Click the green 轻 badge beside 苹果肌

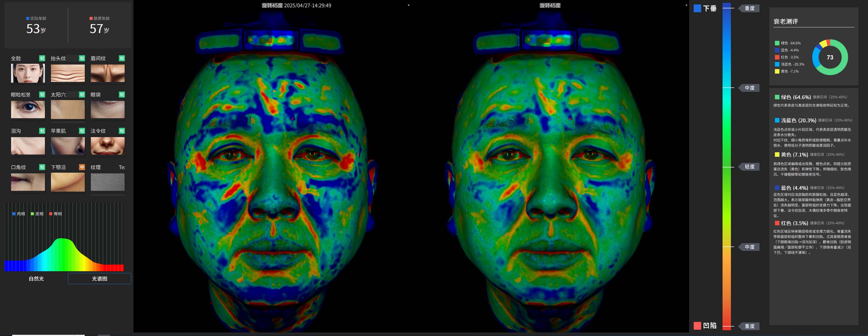click(82, 131)
